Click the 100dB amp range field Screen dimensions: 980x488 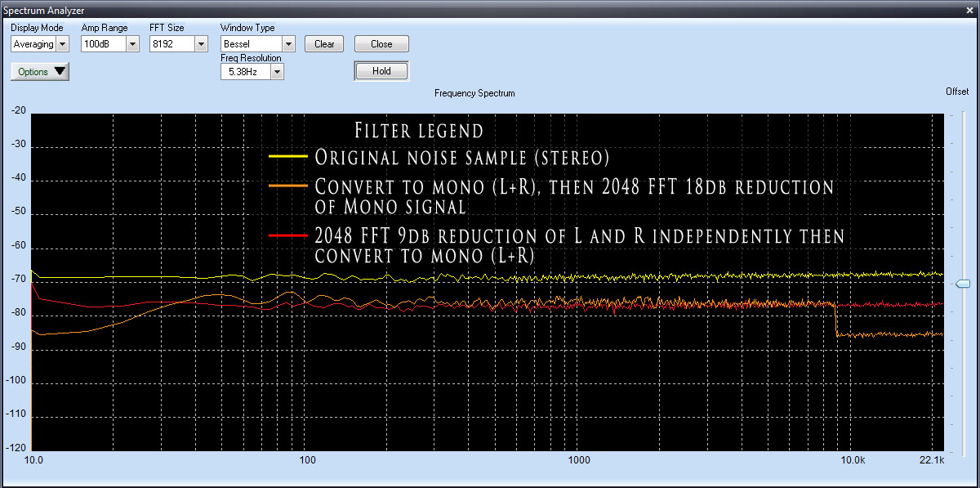pyautogui.click(x=104, y=44)
